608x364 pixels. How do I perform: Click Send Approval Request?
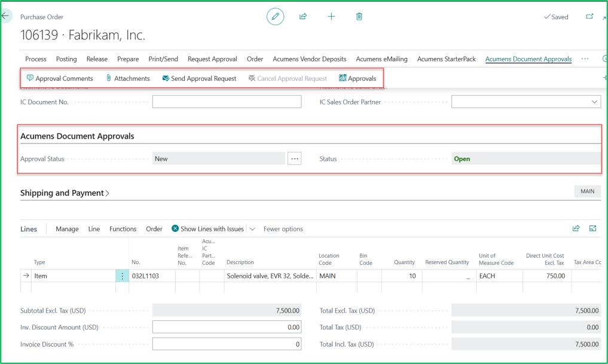tap(199, 78)
